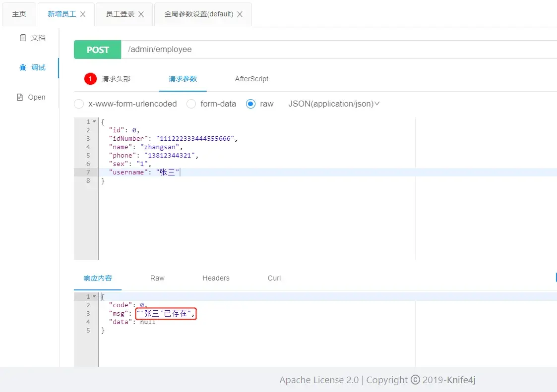This screenshot has width=557, height=392.
Task: Select the raw radio button
Action: pos(250,104)
